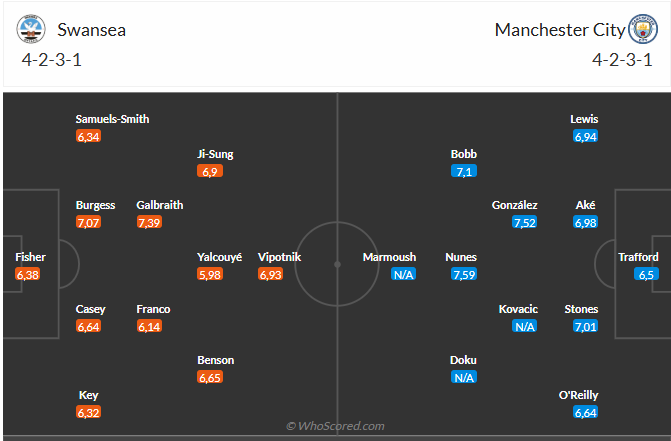
Task: Click Nunes's 7,59 rating badge
Action: click(461, 274)
